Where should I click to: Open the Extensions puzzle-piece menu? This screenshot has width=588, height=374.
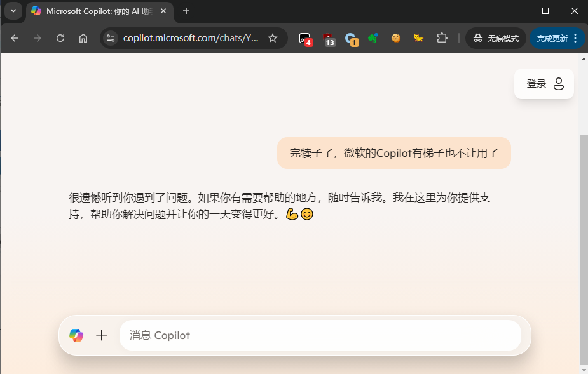click(x=442, y=38)
